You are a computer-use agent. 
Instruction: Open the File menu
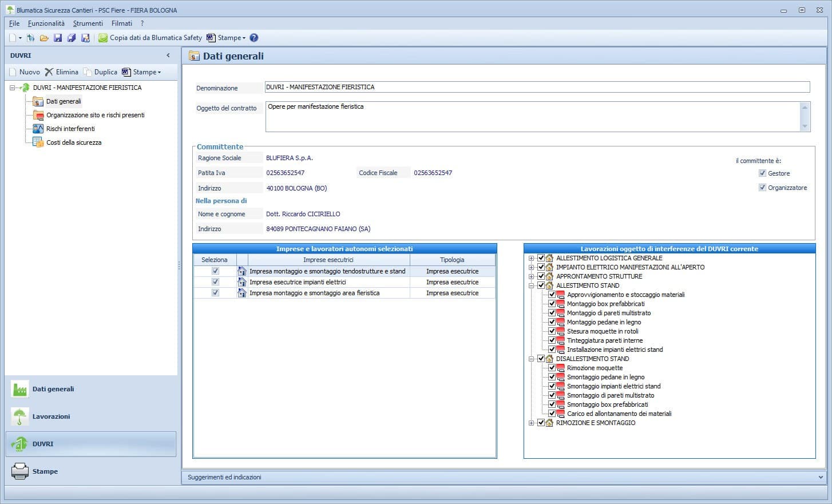14,23
